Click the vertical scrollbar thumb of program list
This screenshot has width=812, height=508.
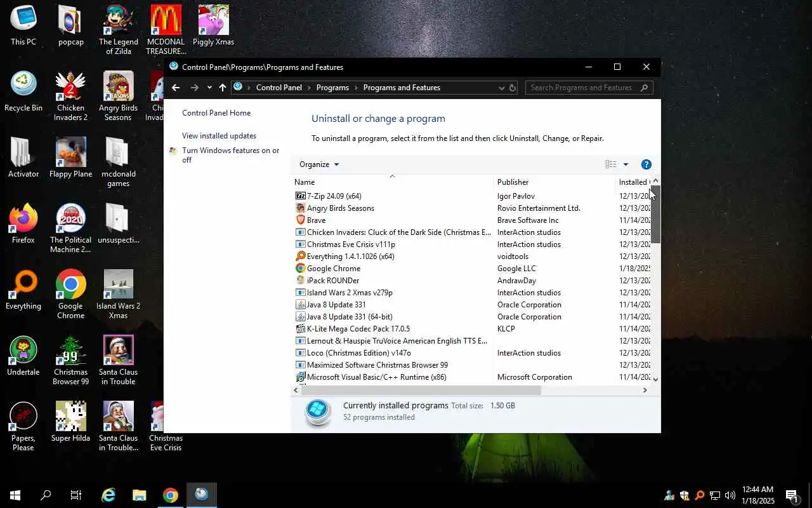(655, 214)
